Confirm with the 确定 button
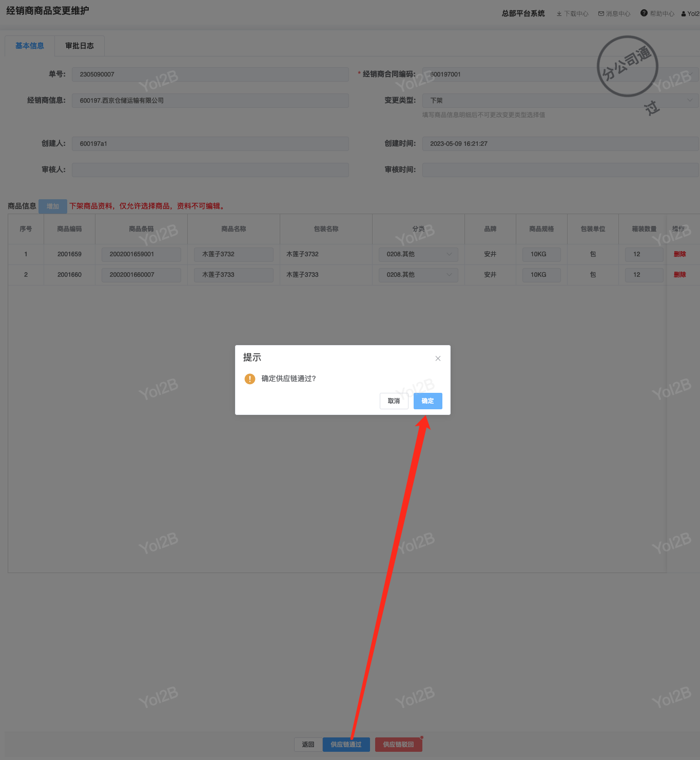Screen dimensions: 700x760 428,401
